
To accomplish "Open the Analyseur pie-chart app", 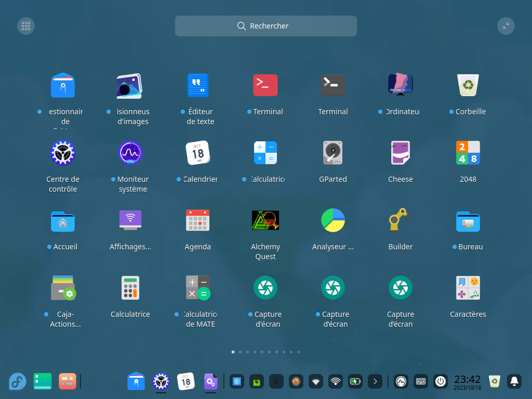I will [333, 220].
